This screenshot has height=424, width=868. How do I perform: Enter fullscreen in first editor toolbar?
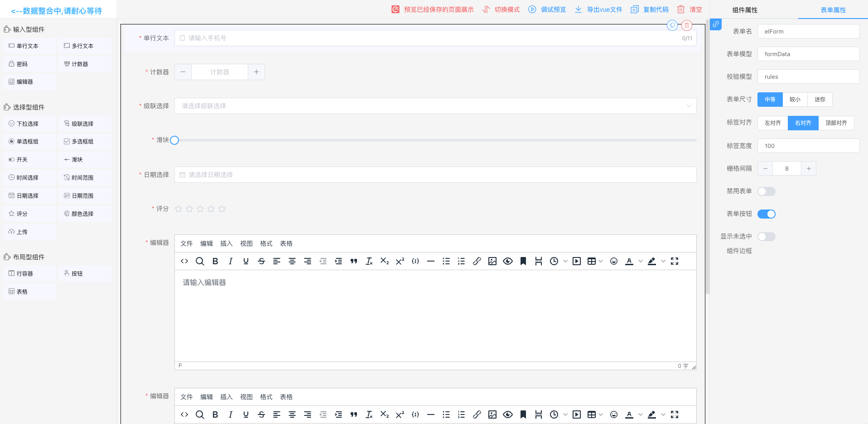pos(675,261)
